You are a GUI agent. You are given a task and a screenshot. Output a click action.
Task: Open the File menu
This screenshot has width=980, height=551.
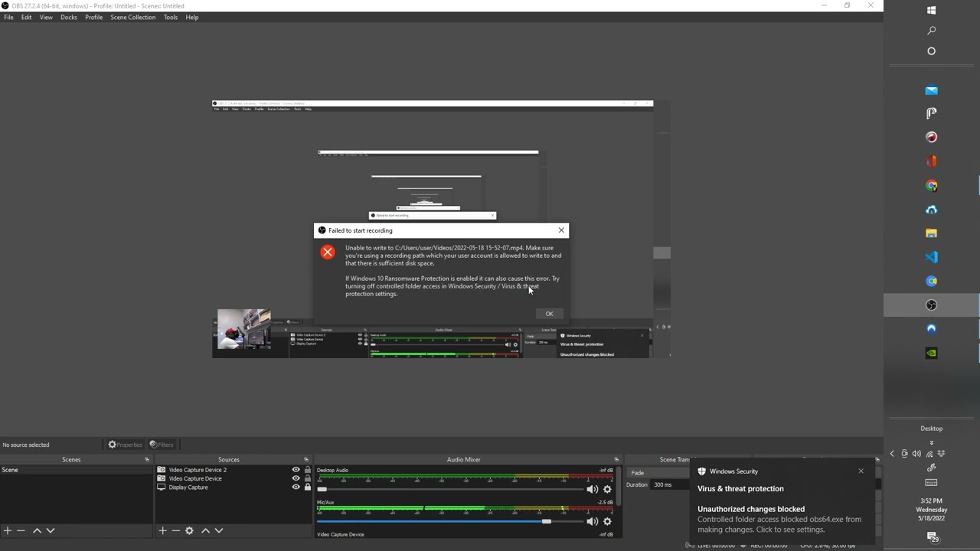click(8, 17)
